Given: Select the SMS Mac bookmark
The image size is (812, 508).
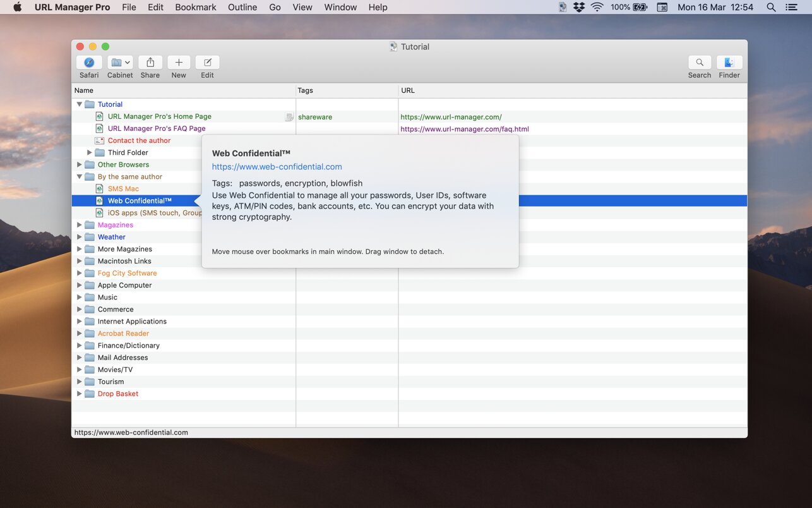Looking at the screenshot, I should 123,189.
